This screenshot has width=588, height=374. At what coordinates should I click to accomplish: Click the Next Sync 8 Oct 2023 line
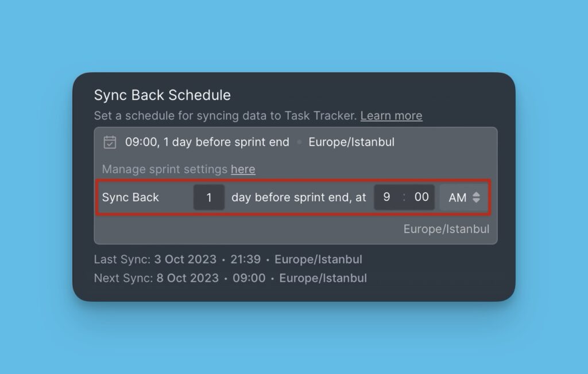click(230, 278)
